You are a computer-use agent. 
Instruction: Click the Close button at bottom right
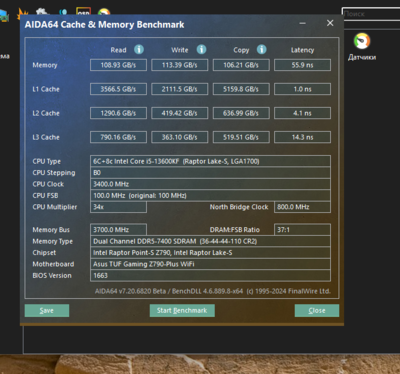(x=317, y=310)
